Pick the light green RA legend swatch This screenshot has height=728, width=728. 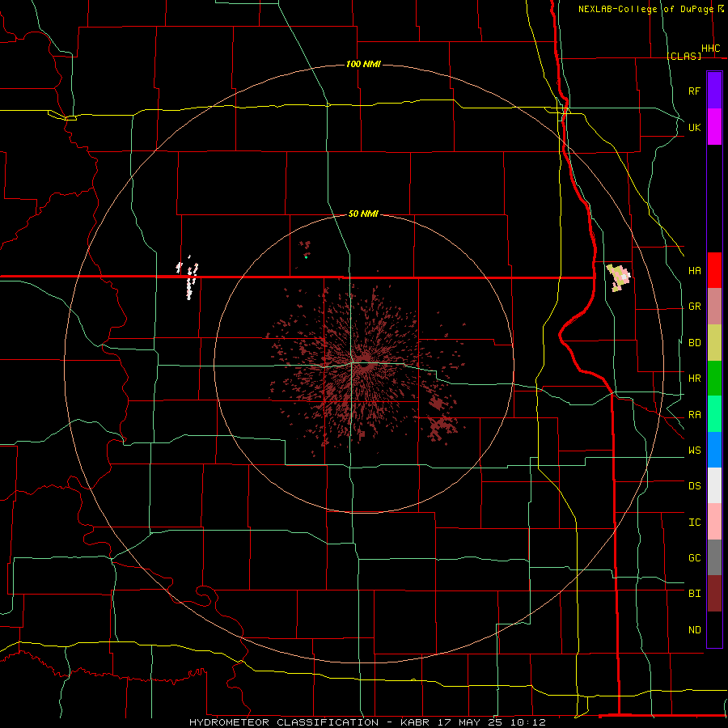(714, 414)
